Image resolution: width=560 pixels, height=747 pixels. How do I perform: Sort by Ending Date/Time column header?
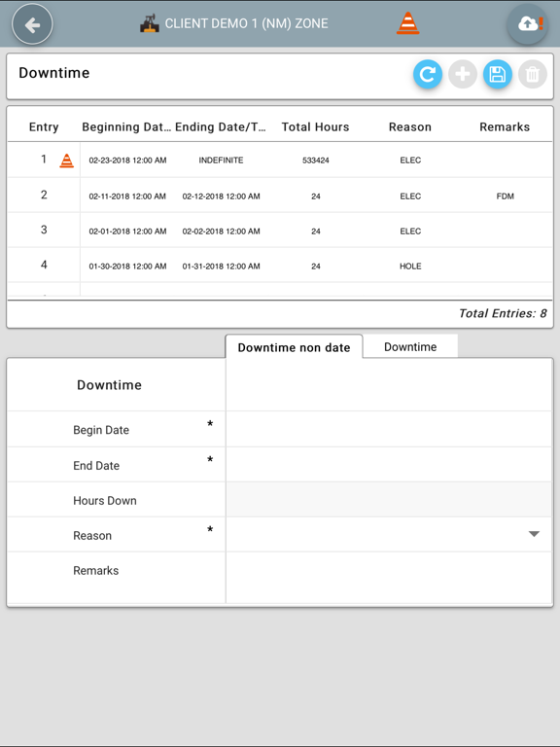(221, 126)
